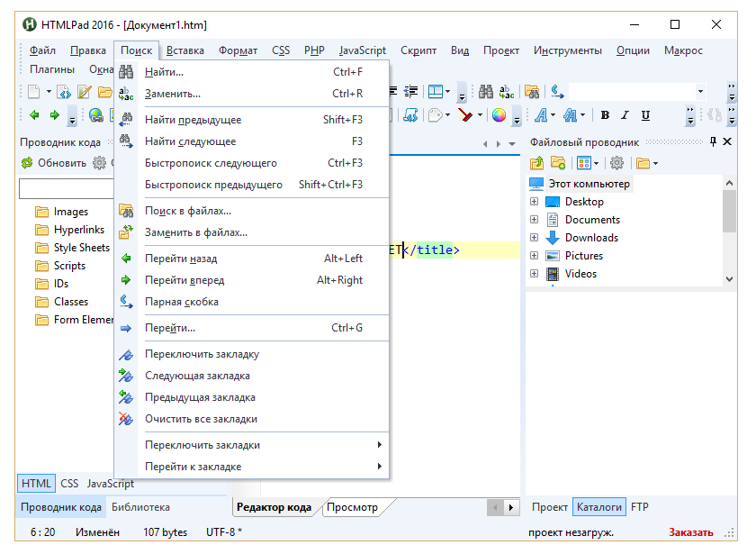Toggle Underline formatting button
Screen dimensions: 756x554
point(645,115)
